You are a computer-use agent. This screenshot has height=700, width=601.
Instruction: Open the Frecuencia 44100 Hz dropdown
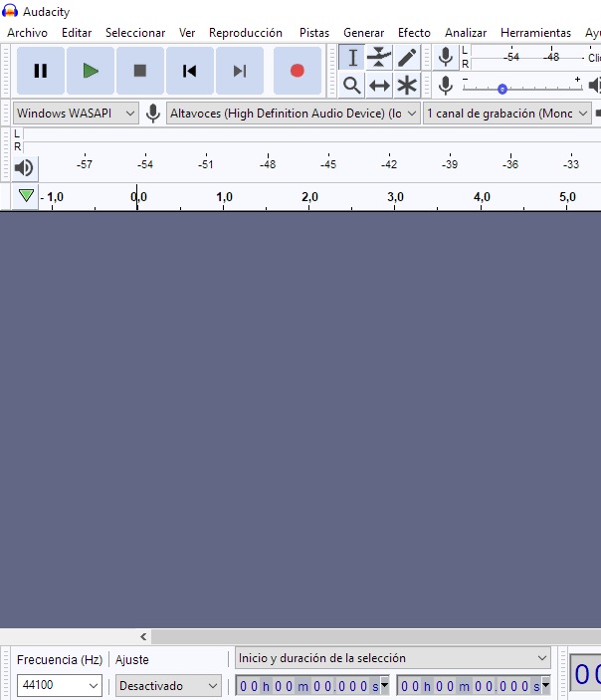(x=60, y=685)
